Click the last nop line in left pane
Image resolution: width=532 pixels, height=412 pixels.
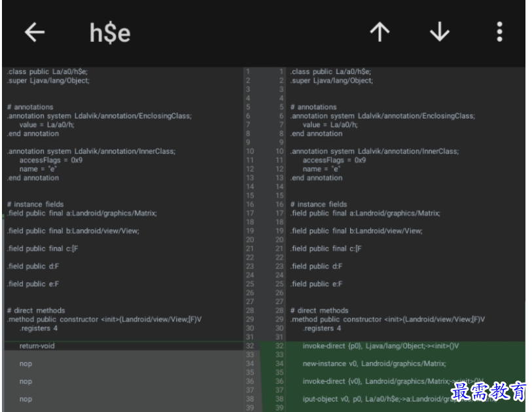coord(26,399)
